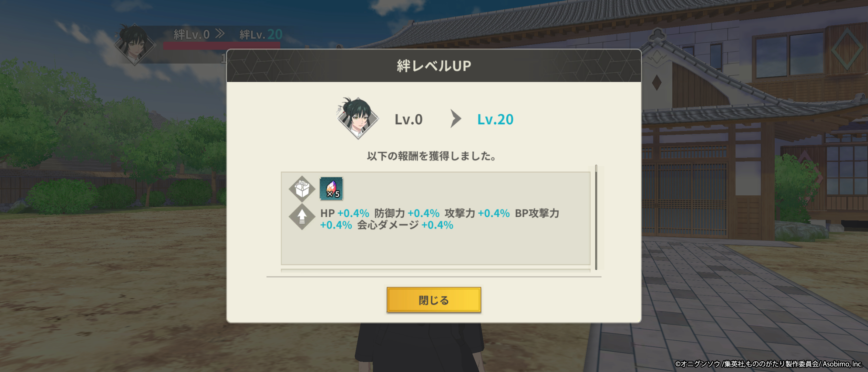Viewport: 868px width, 372px height.
Task: Click the gift box reward icon
Action: [x=302, y=189]
